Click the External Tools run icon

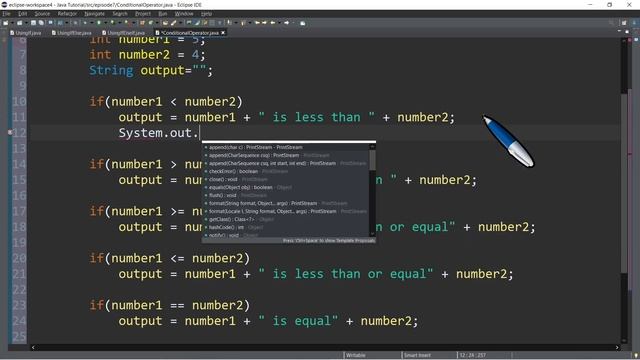[127, 23]
